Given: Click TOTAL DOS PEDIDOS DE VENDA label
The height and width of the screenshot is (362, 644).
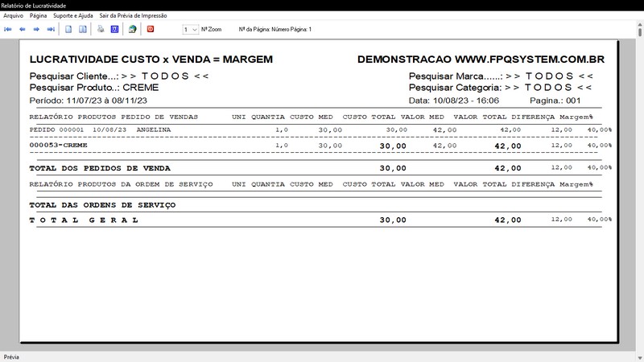Looking at the screenshot, I should point(100,168).
